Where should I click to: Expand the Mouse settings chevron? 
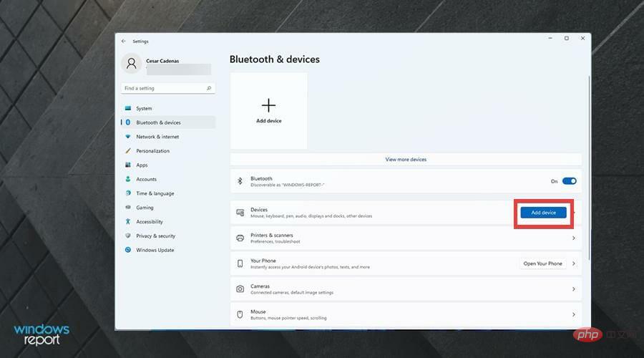[x=574, y=314]
